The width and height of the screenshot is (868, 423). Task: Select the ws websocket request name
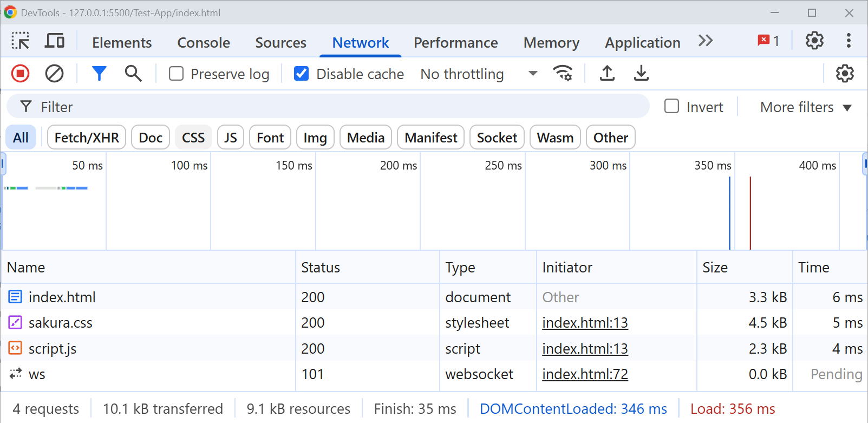pyautogui.click(x=37, y=374)
